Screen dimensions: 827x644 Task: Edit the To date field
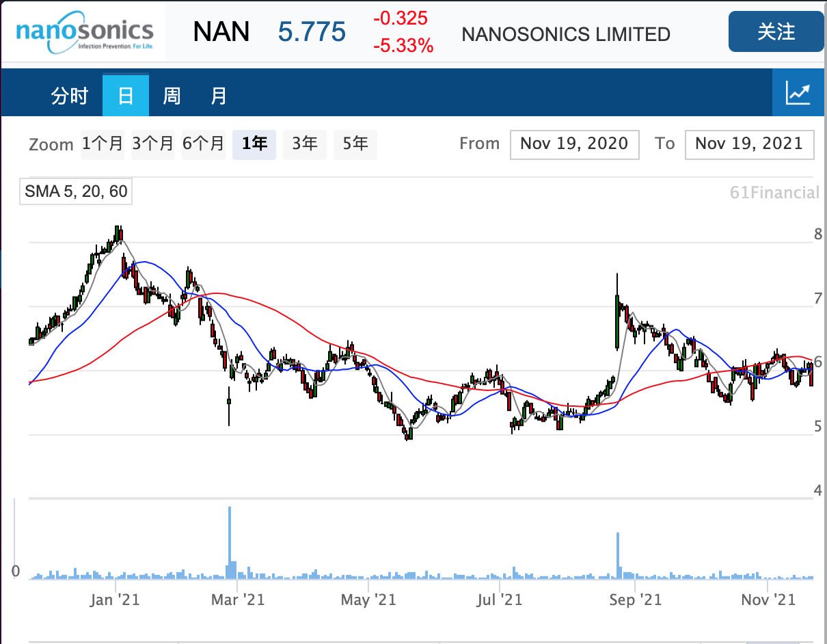749,144
